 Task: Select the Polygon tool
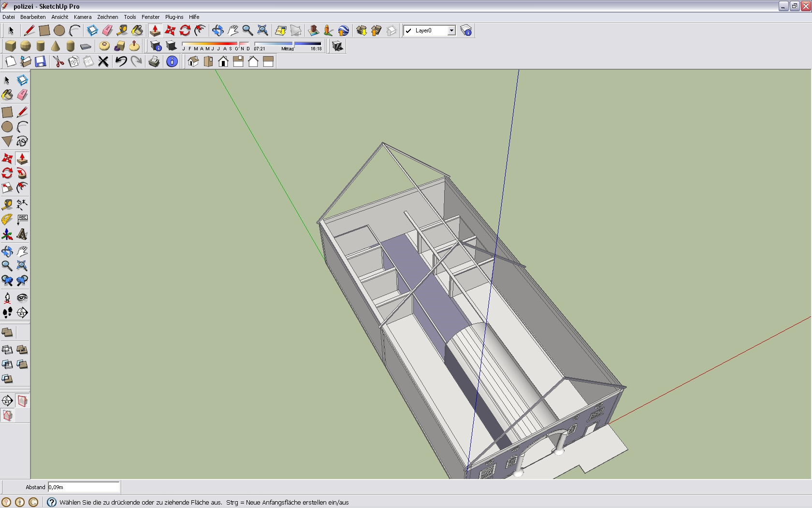pyautogui.click(x=7, y=141)
